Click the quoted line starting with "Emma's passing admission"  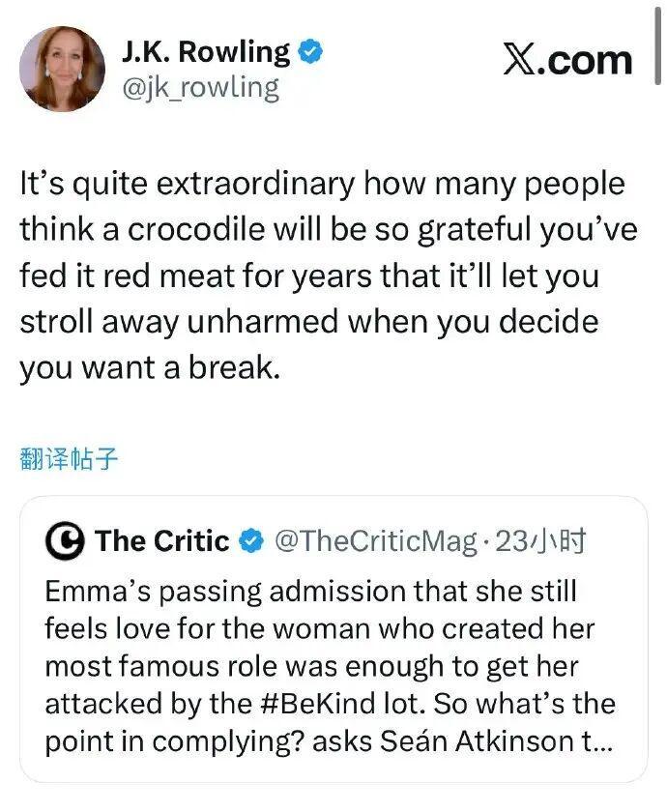(x=311, y=590)
